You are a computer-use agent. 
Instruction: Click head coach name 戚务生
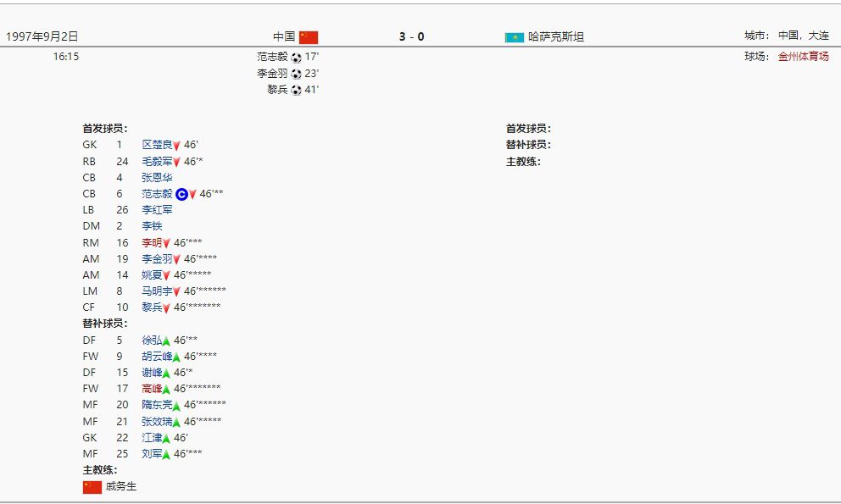[121, 487]
